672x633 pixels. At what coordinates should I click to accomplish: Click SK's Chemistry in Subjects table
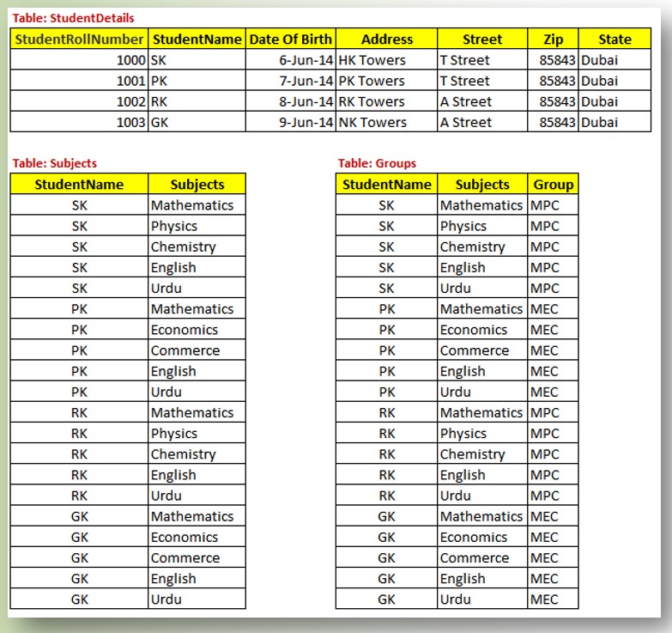pos(197,247)
